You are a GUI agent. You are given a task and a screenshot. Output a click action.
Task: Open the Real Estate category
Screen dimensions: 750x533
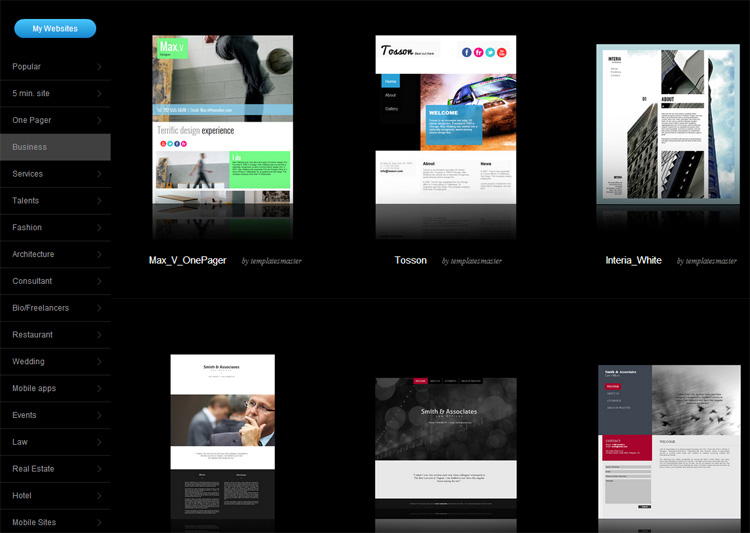33,468
